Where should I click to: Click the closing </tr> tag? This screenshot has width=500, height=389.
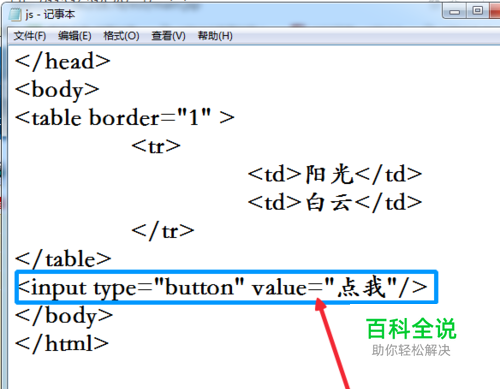click(x=163, y=231)
